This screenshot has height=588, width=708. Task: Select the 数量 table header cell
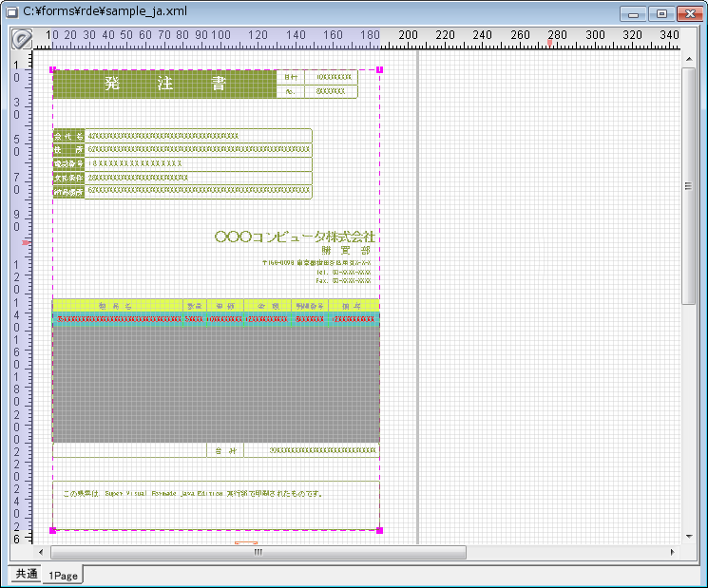(x=195, y=306)
